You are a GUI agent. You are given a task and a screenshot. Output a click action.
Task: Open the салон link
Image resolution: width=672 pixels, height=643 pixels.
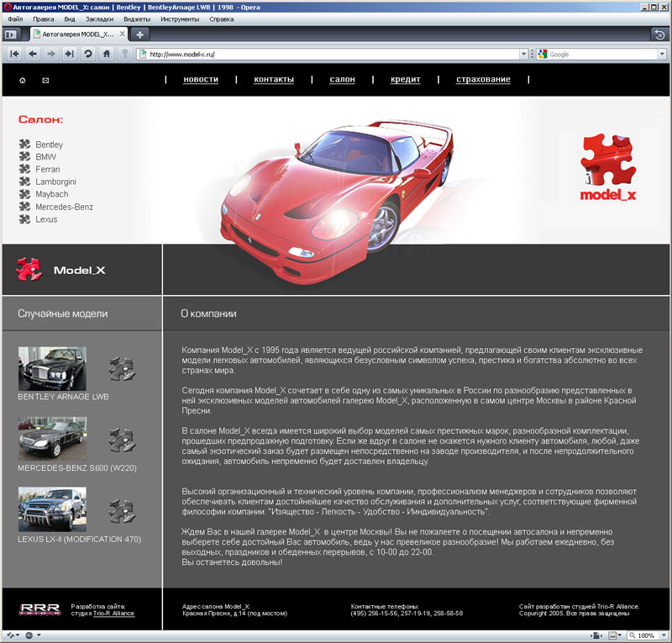coord(342,79)
